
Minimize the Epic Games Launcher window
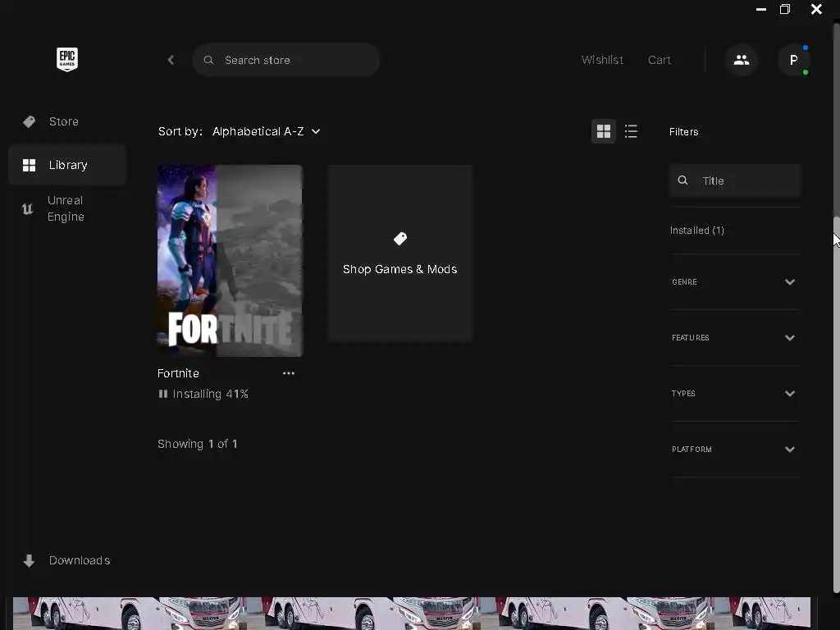pyautogui.click(x=760, y=9)
